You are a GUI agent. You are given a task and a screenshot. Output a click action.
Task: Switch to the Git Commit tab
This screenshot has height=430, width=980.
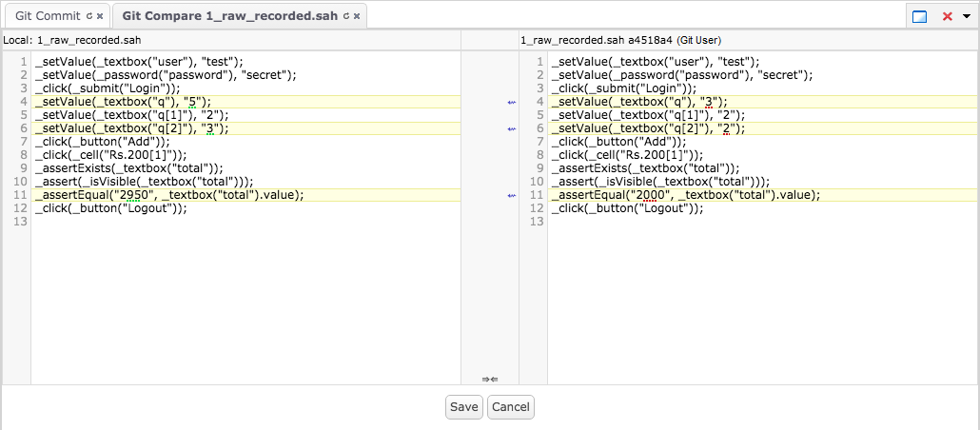tap(48, 16)
